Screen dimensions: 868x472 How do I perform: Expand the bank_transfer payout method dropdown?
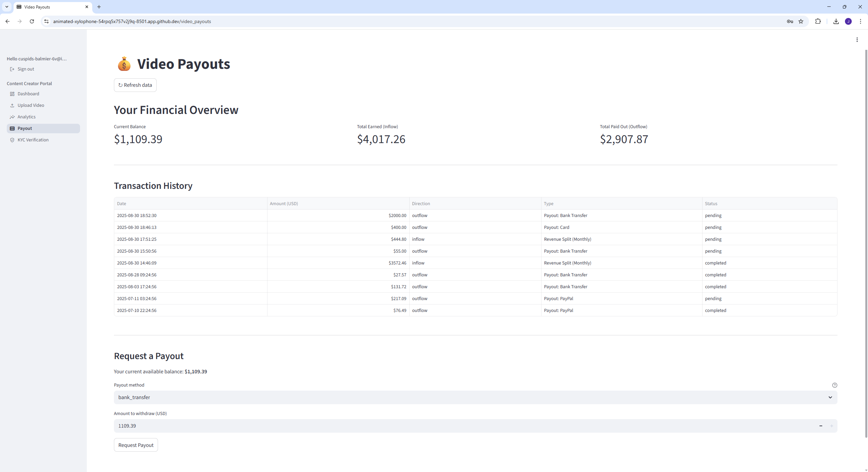pos(475,397)
